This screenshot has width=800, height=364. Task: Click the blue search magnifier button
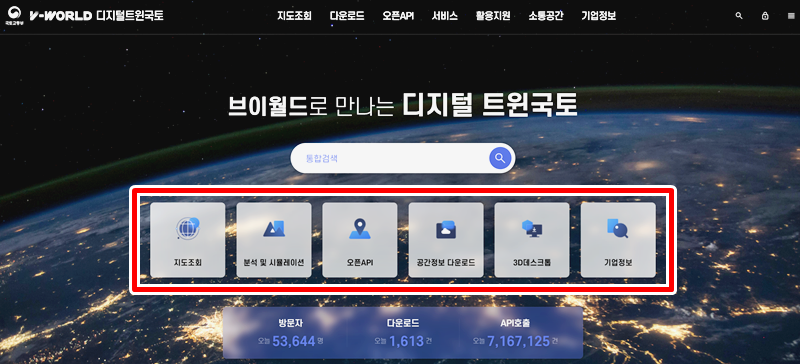500,158
